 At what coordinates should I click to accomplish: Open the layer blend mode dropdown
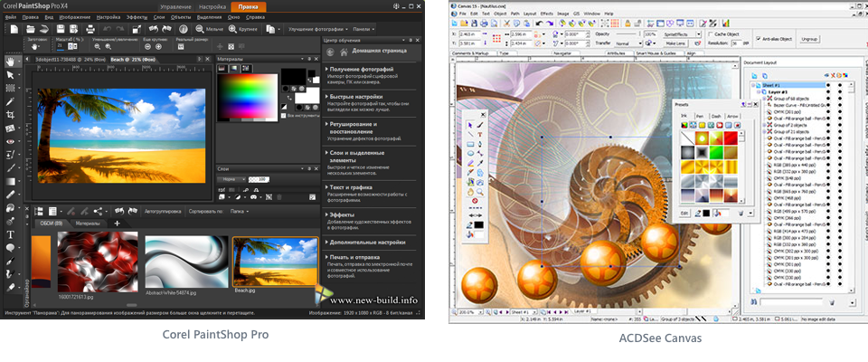(231, 179)
